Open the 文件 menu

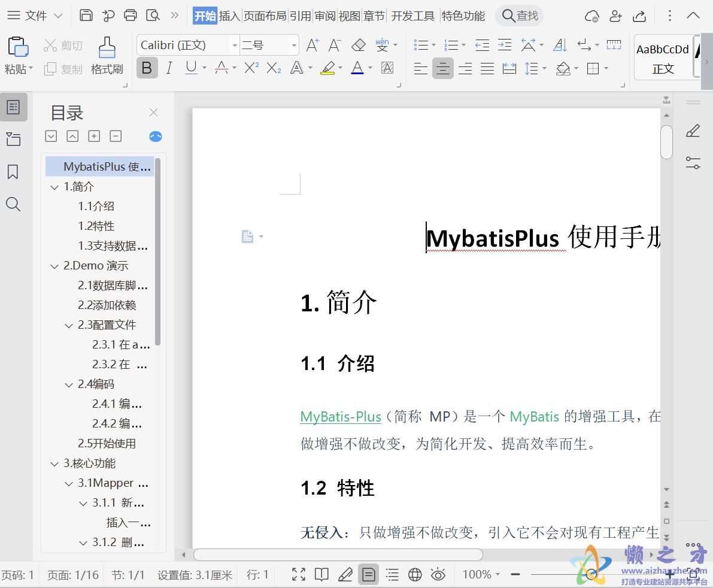(35, 16)
